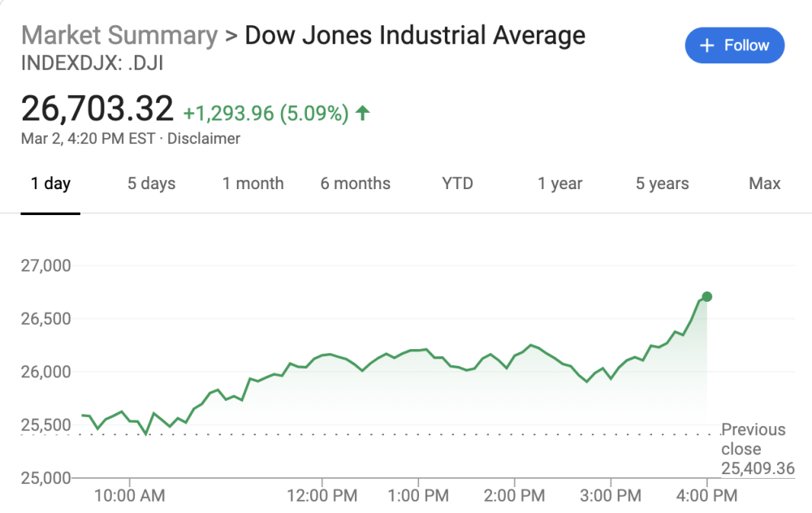The height and width of the screenshot is (513, 812).
Task: Show the 1 year chart view
Action: click(x=560, y=183)
